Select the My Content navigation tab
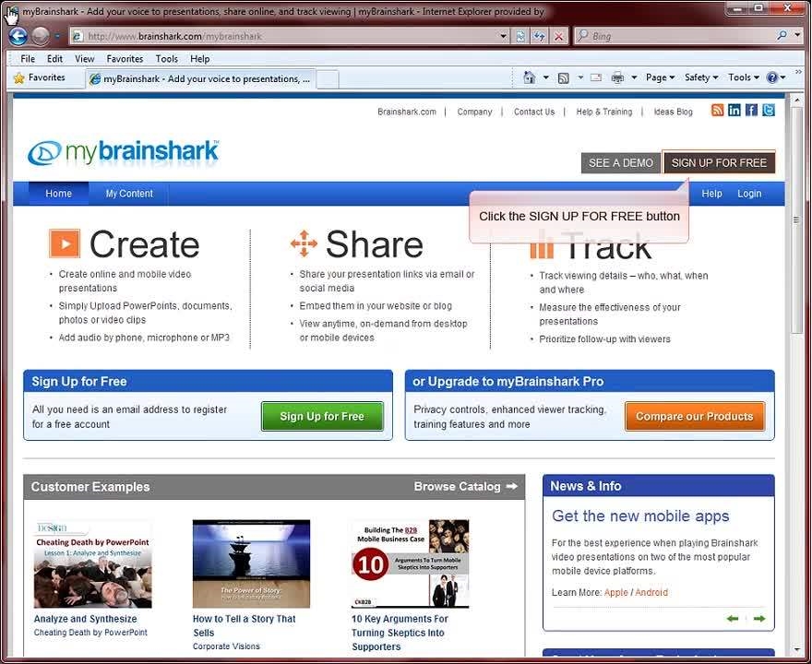The height and width of the screenshot is (664, 812). (129, 194)
